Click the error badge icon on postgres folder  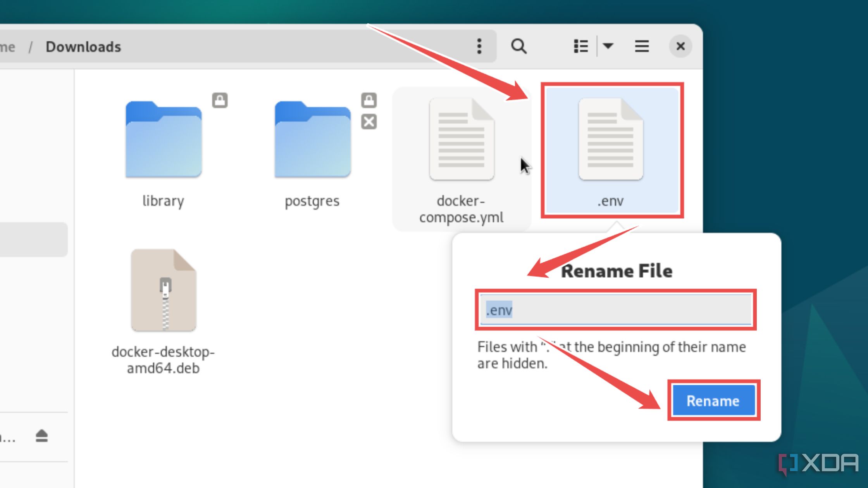369,122
